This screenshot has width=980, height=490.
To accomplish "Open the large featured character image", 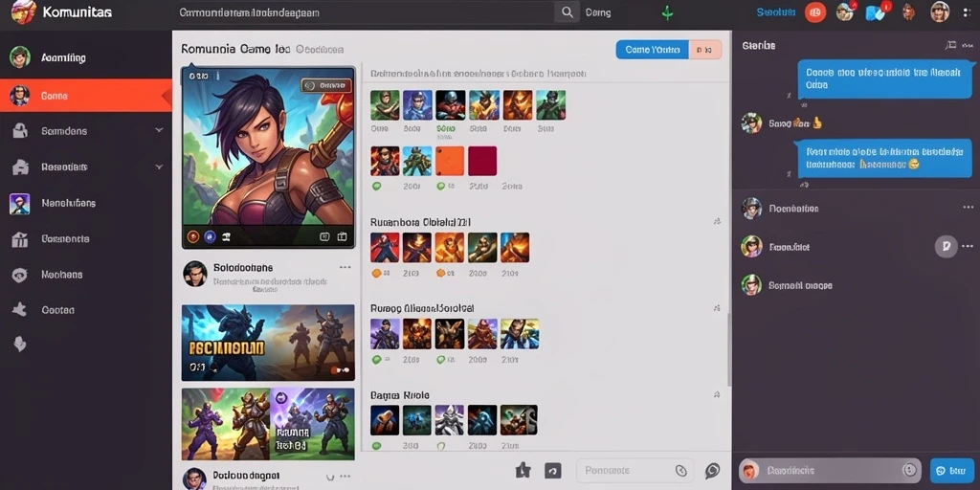I will [x=268, y=158].
